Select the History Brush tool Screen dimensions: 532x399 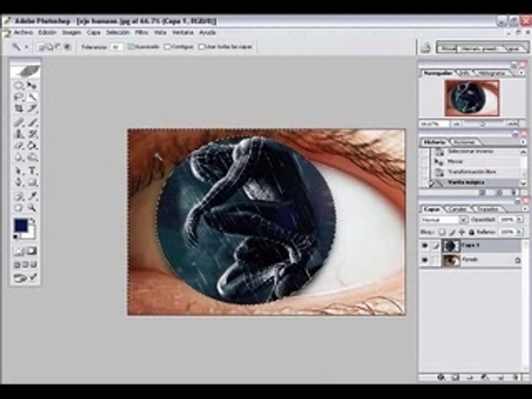tap(32, 134)
